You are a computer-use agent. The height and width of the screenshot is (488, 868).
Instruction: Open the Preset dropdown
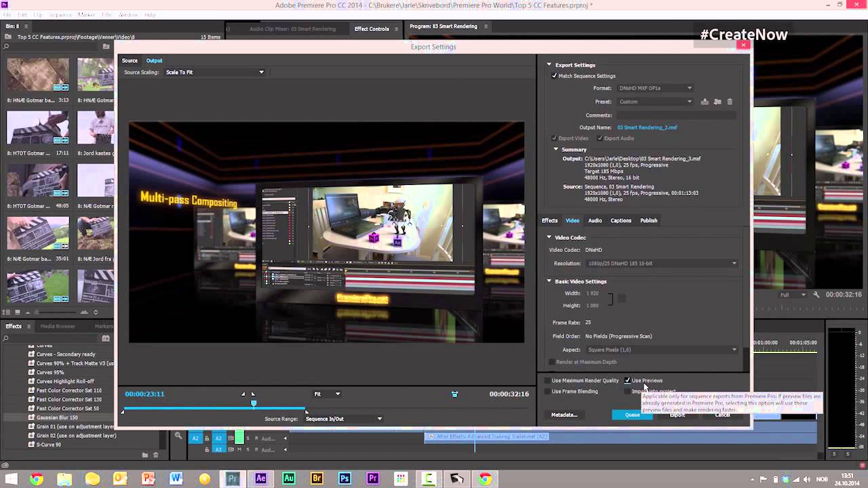[x=655, y=102]
